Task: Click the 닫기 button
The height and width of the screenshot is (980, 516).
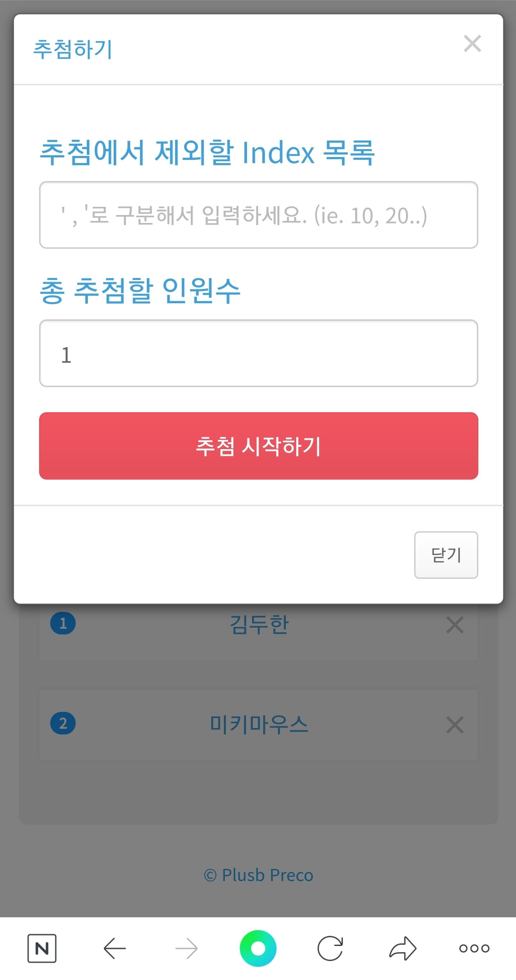Action: (446, 555)
